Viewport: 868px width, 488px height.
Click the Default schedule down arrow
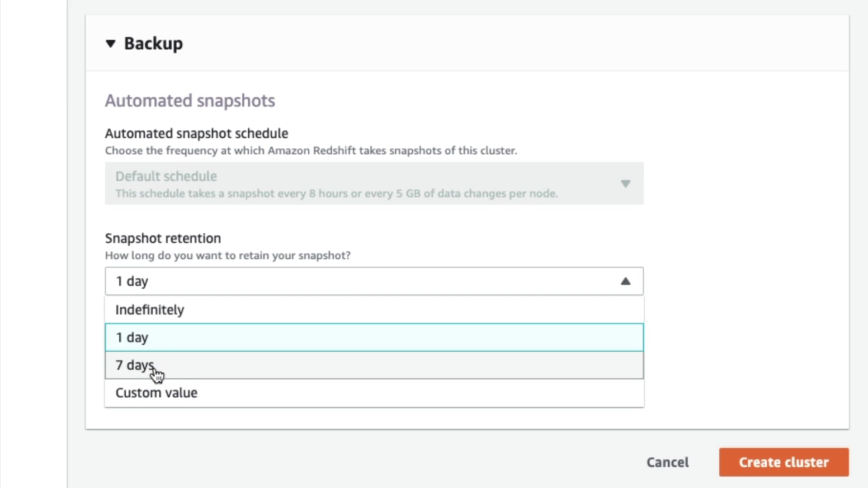click(x=625, y=184)
